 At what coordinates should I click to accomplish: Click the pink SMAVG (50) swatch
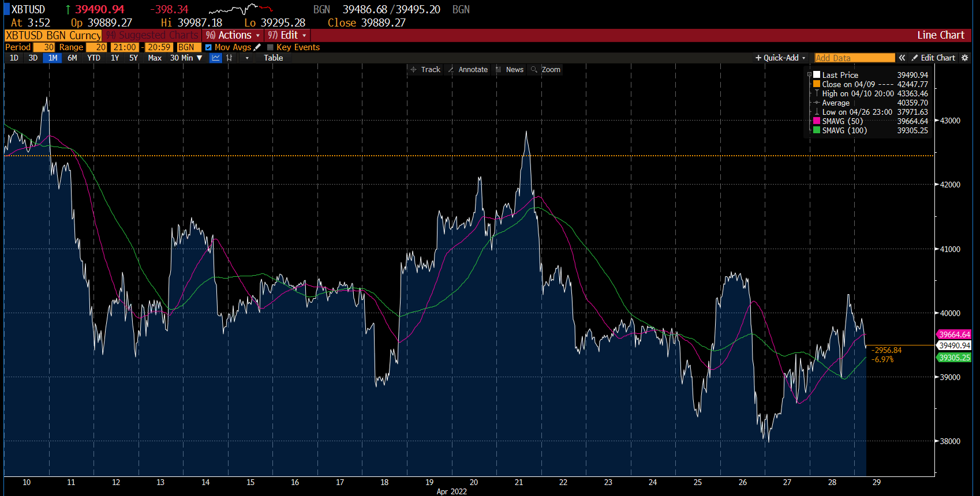click(817, 121)
